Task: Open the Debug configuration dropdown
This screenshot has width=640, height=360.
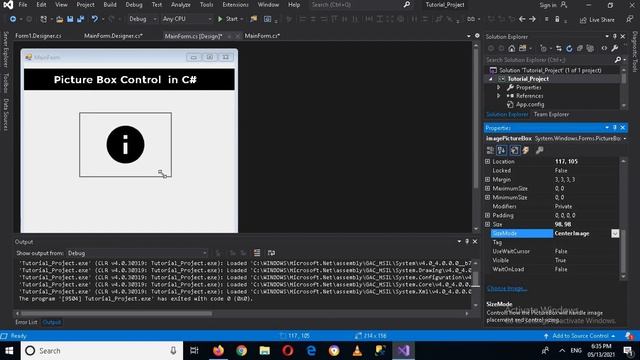Action: coord(142,19)
